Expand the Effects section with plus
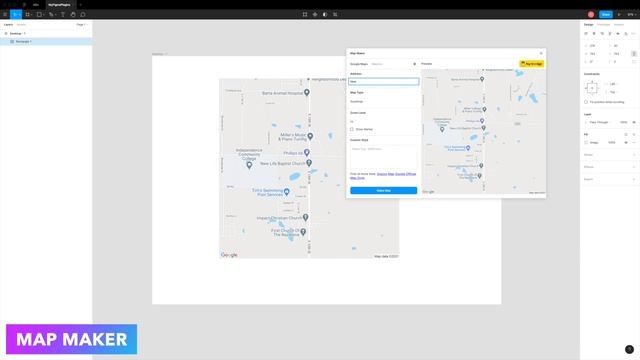The height and width of the screenshot is (360, 640). coord(634,167)
